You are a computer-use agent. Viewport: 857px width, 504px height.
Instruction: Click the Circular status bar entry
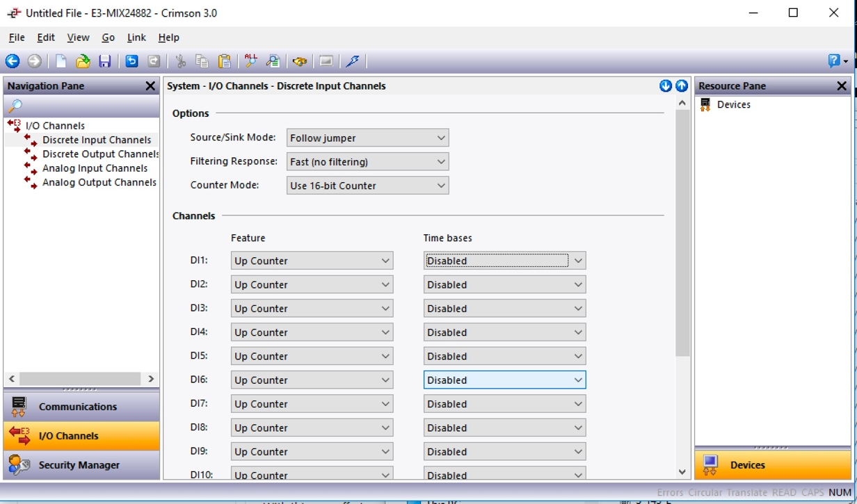(705, 492)
